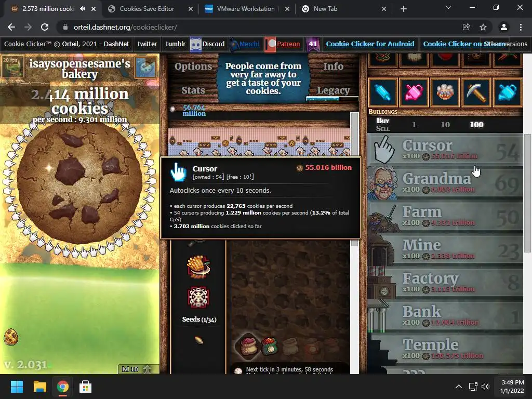Click the purple heralds 41 icon
The width and height of the screenshot is (532, 399).
(312, 44)
